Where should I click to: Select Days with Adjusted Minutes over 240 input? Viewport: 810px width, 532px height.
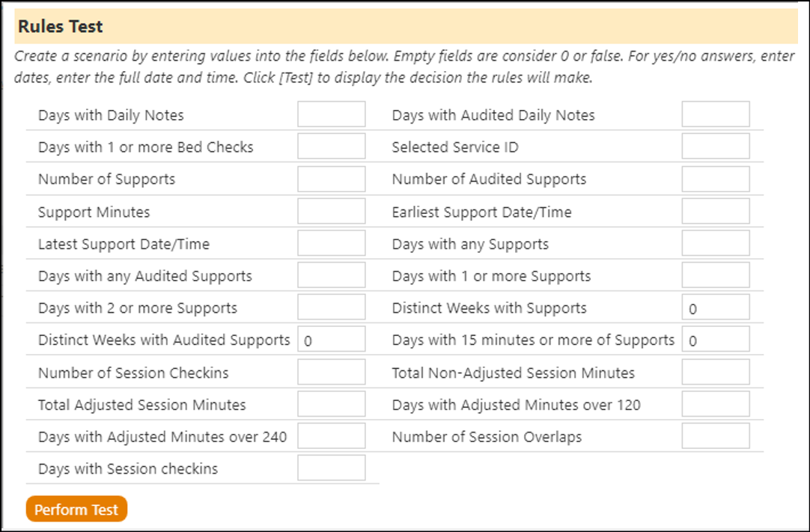coord(332,436)
